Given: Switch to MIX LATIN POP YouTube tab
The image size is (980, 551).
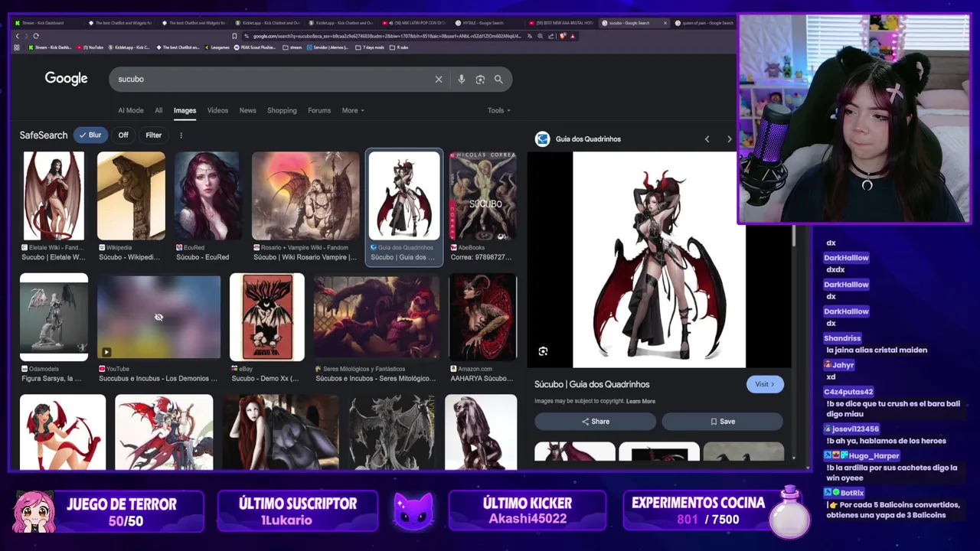Looking at the screenshot, I should [414, 23].
